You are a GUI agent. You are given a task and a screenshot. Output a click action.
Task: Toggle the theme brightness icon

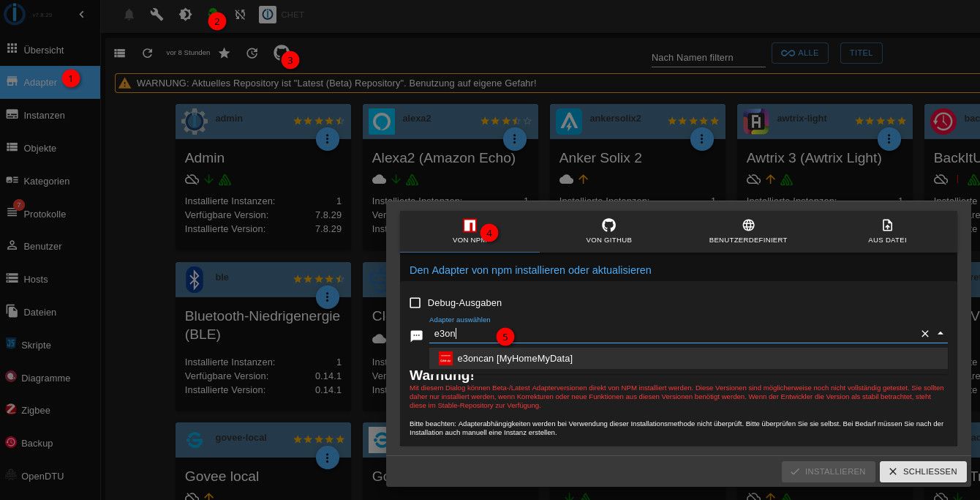click(x=185, y=15)
